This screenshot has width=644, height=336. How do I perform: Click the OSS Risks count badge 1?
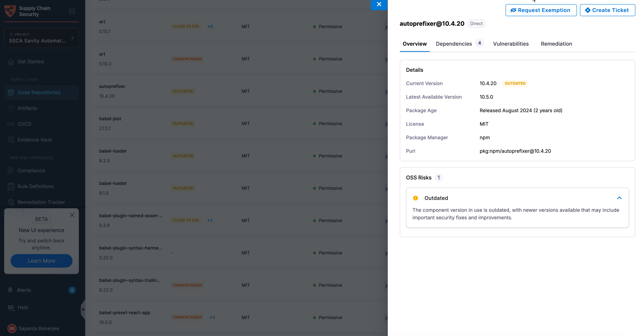[438, 178]
